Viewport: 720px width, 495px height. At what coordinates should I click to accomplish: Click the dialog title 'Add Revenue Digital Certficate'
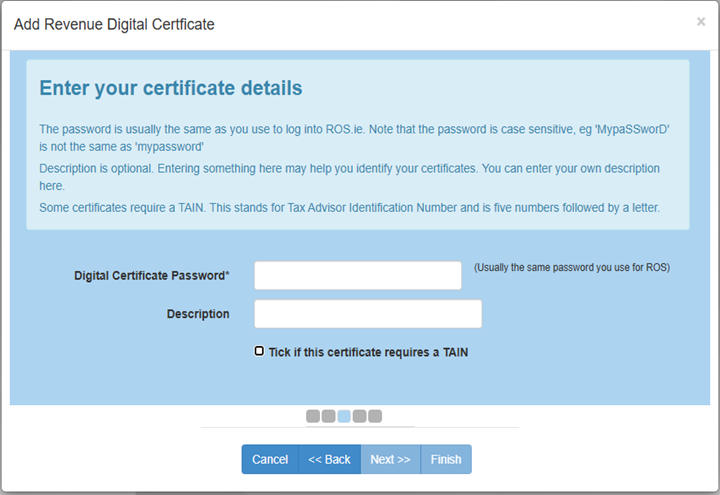pyautogui.click(x=114, y=23)
